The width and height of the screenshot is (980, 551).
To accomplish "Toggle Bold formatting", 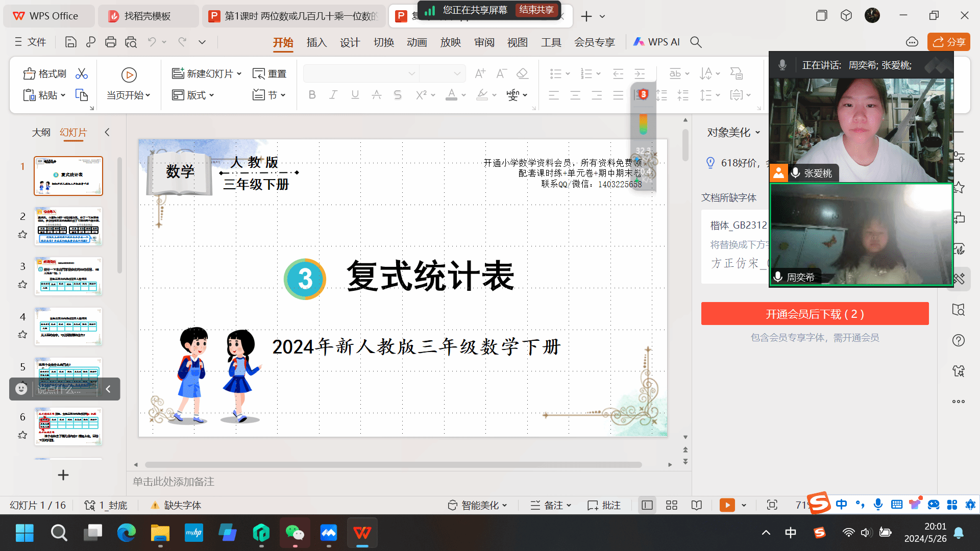I will point(312,95).
